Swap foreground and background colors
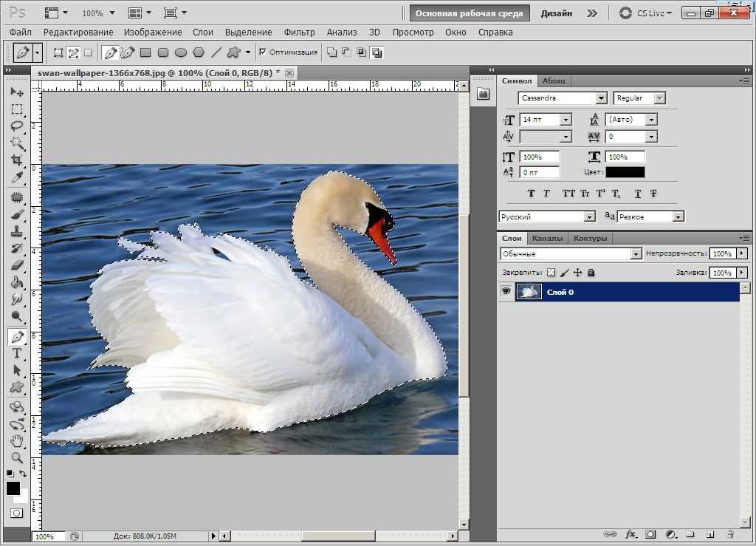 point(22,474)
